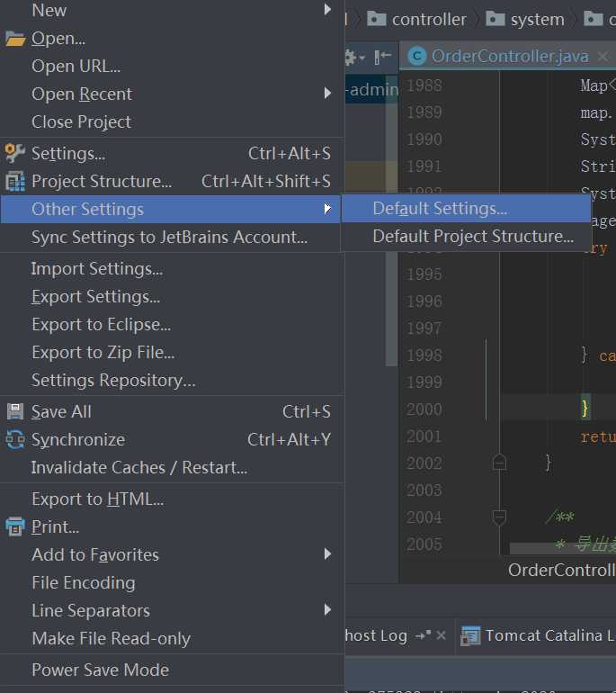Switch to the OrderController.java editor tab
The height and width of the screenshot is (693, 616).
tap(510, 56)
